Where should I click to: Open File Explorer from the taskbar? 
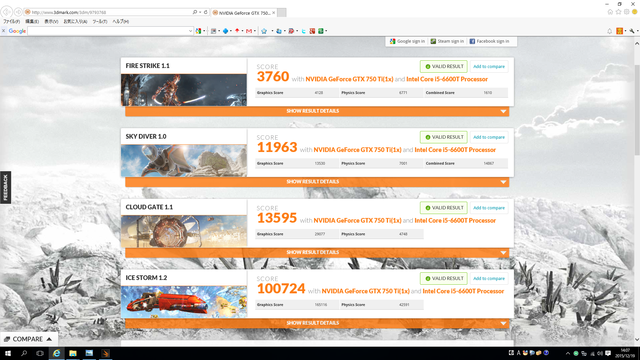(x=73, y=353)
